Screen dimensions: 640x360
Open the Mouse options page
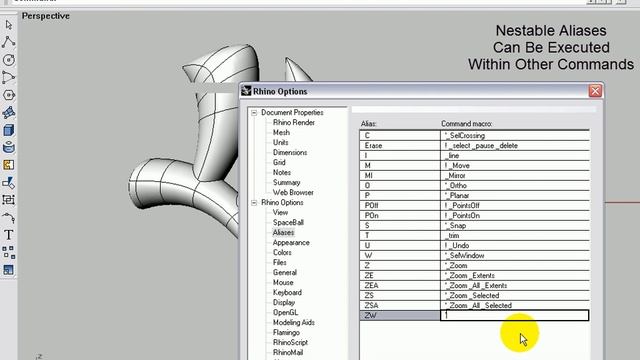pyautogui.click(x=283, y=282)
